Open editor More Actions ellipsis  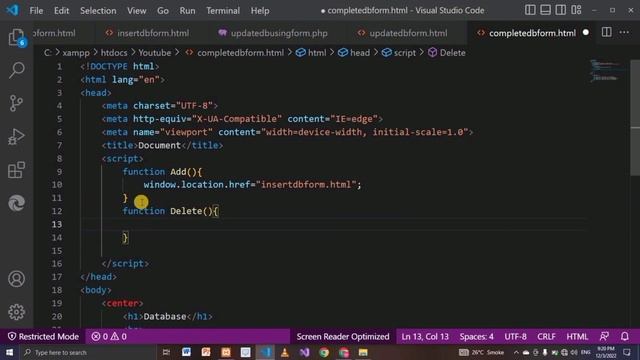624,32
